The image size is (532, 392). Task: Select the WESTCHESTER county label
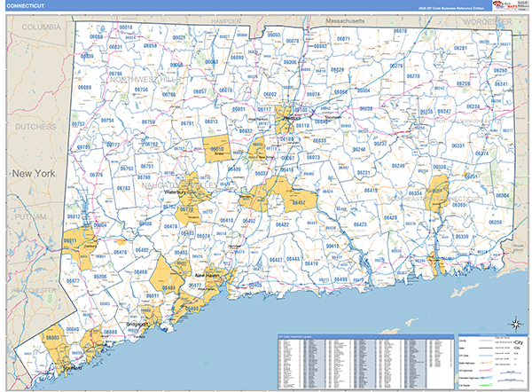tap(33, 290)
